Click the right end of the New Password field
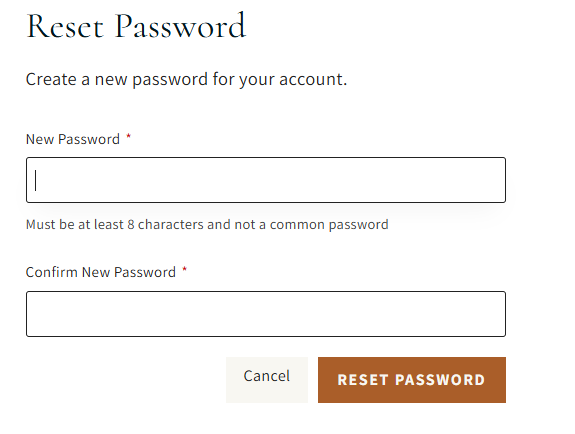The height and width of the screenshot is (434, 575). [x=491, y=180]
